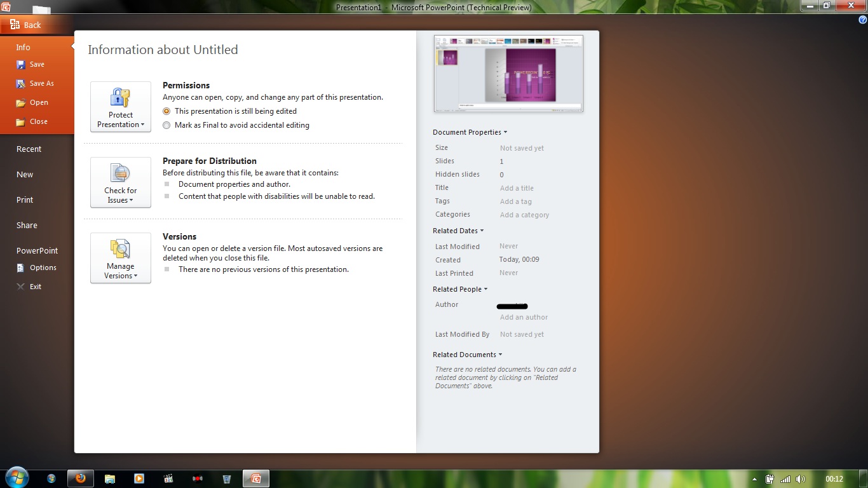Click the network signal tray icon

(785, 479)
